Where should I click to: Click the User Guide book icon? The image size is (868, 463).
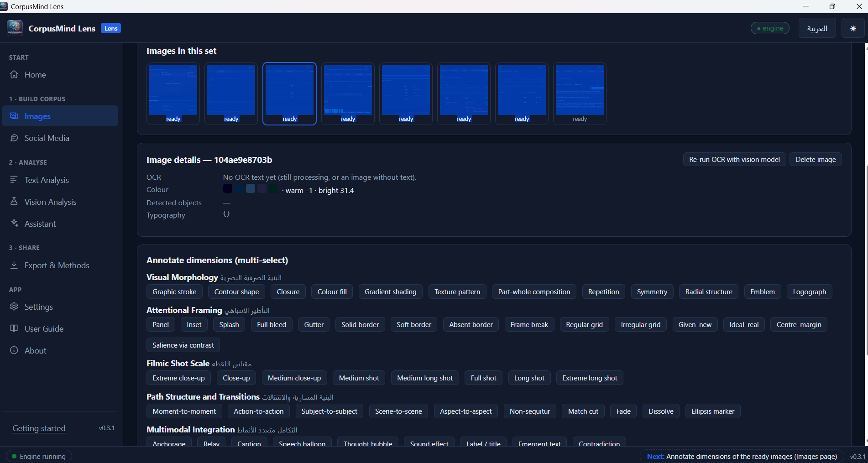tap(14, 328)
